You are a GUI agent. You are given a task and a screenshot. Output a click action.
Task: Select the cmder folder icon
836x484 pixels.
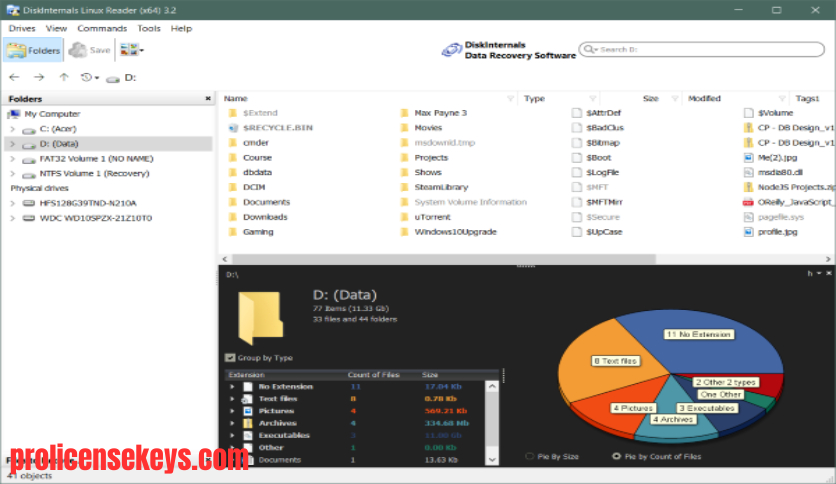(x=232, y=143)
